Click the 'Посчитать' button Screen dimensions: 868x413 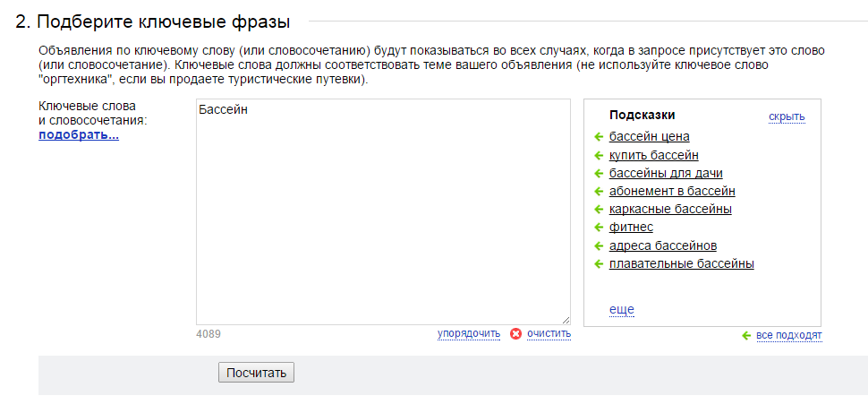pyautogui.click(x=256, y=373)
